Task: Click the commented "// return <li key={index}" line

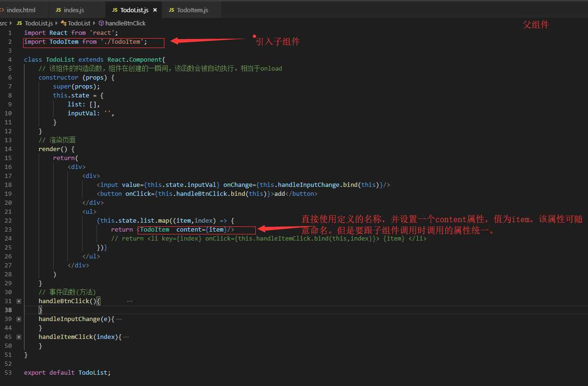Action: pyautogui.click(x=269, y=238)
